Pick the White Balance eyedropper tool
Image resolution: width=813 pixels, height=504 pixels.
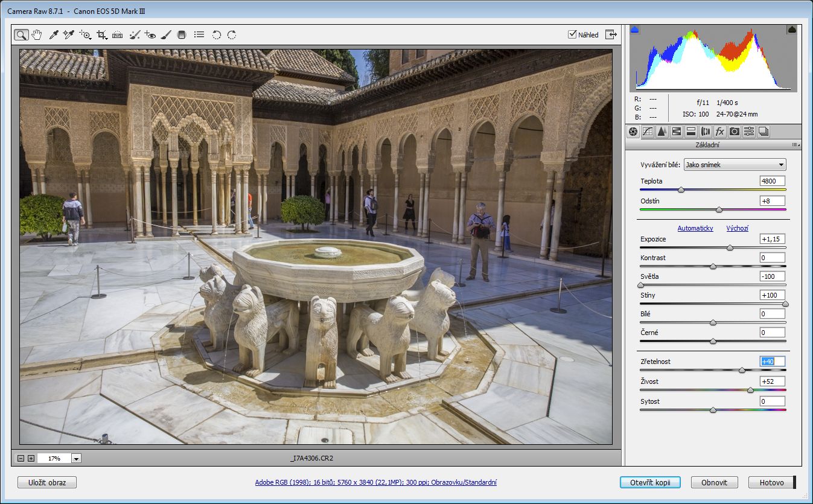pos(53,35)
